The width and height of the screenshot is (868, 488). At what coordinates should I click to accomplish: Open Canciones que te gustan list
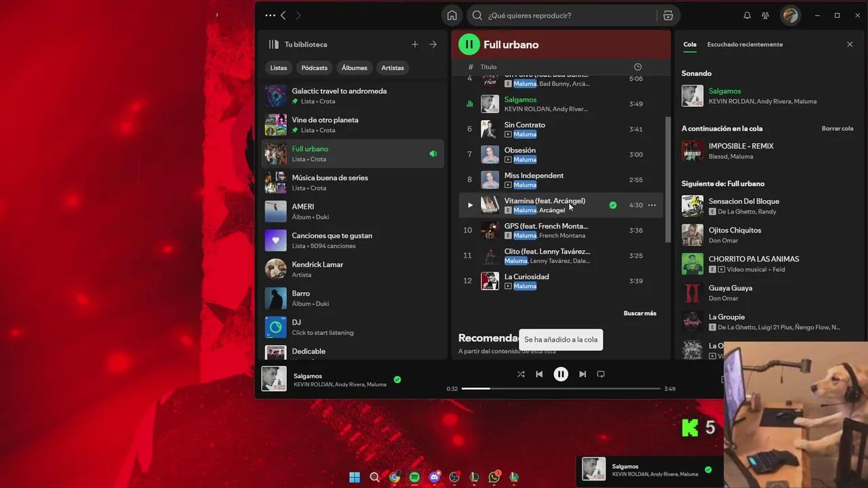click(353, 241)
